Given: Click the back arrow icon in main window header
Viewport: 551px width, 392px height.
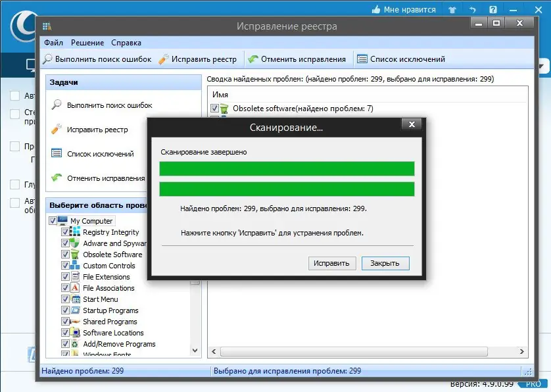Looking at the screenshot, I should pos(472,10).
